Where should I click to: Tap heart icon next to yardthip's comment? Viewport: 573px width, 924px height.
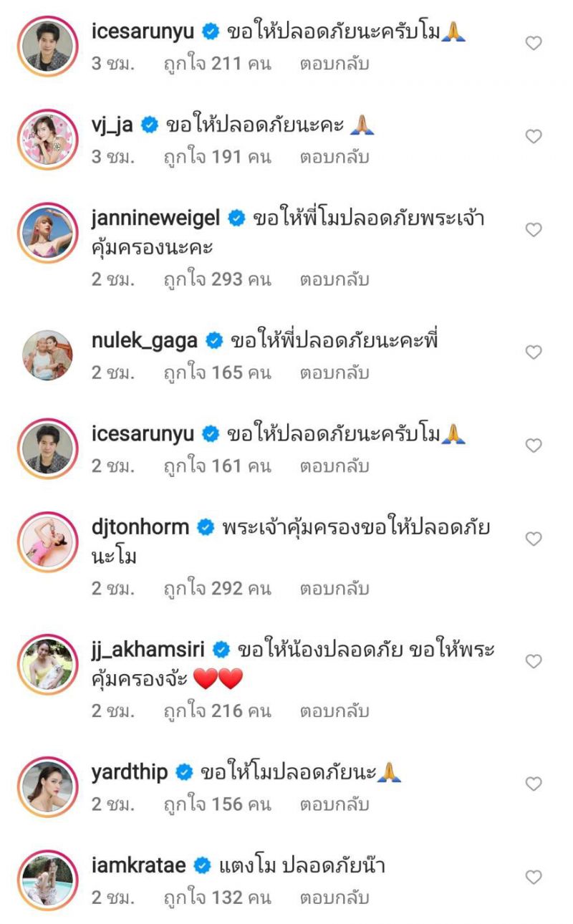(x=534, y=784)
